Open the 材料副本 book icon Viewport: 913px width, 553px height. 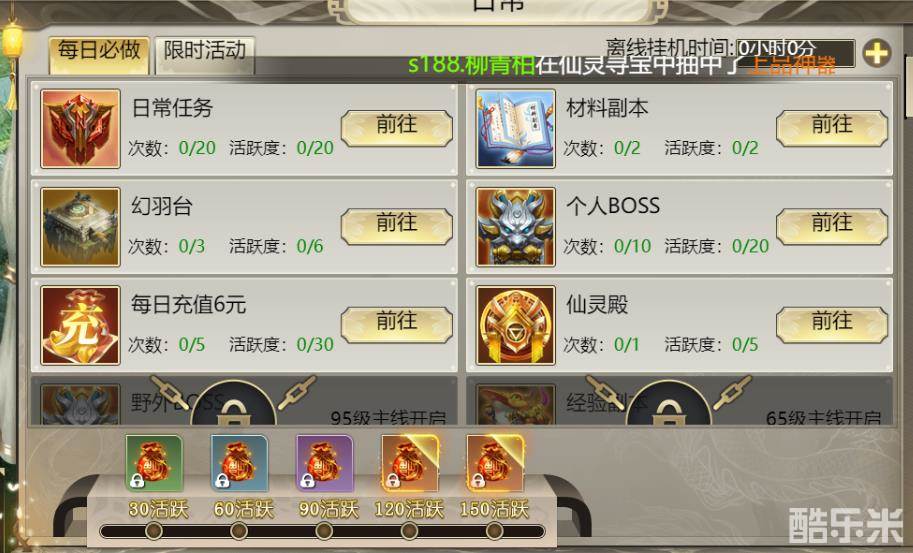pos(515,129)
